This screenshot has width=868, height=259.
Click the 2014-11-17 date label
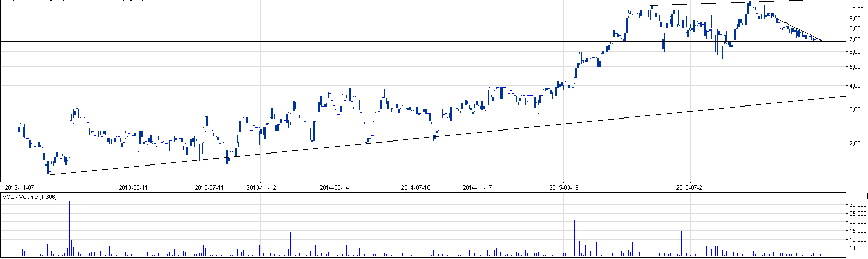pos(477,187)
